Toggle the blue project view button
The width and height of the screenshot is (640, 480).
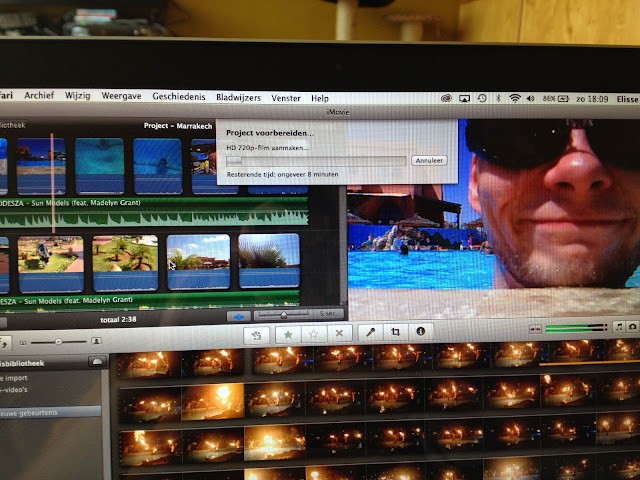coord(238,316)
